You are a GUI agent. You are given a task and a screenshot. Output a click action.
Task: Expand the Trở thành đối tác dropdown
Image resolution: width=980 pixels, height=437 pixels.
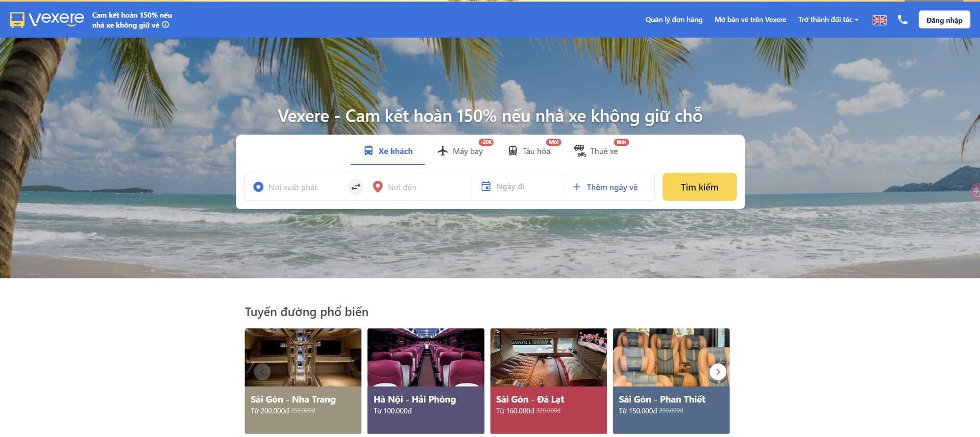(x=828, y=20)
